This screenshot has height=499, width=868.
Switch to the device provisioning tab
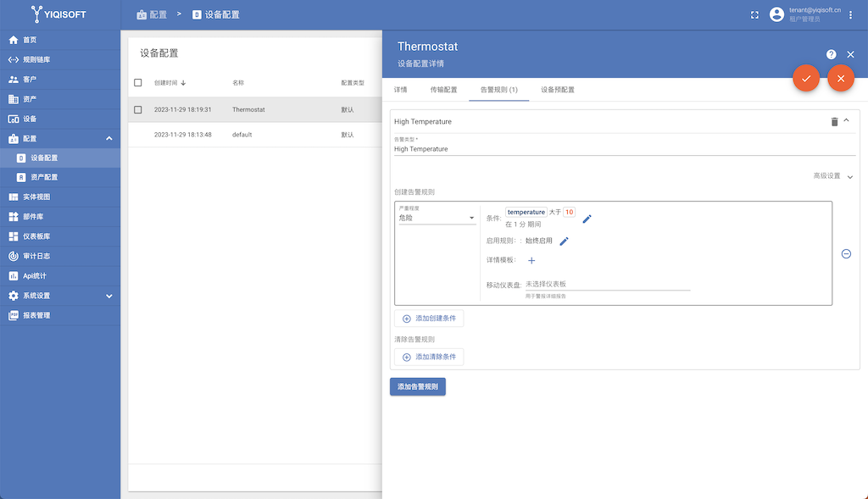click(557, 90)
